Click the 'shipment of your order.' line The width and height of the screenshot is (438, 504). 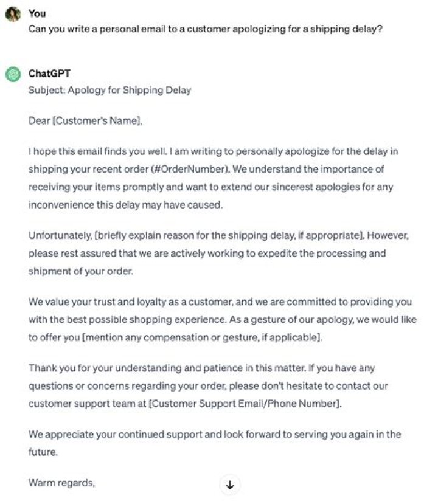pos(81,271)
